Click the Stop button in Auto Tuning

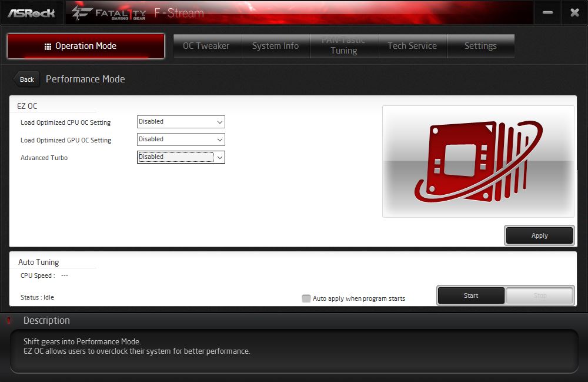point(540,295)
